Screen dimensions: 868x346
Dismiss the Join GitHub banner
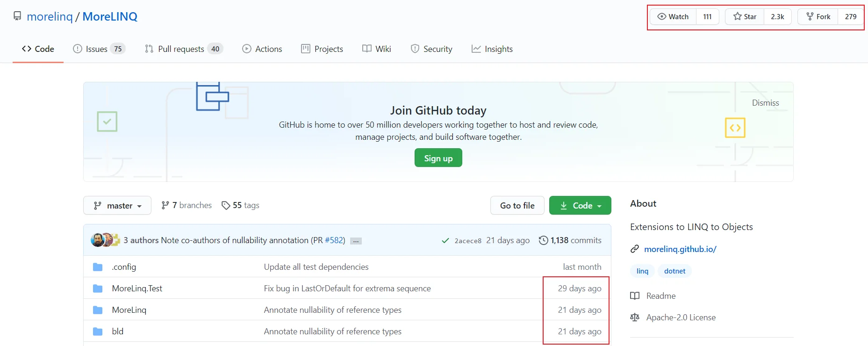(765, 103)
